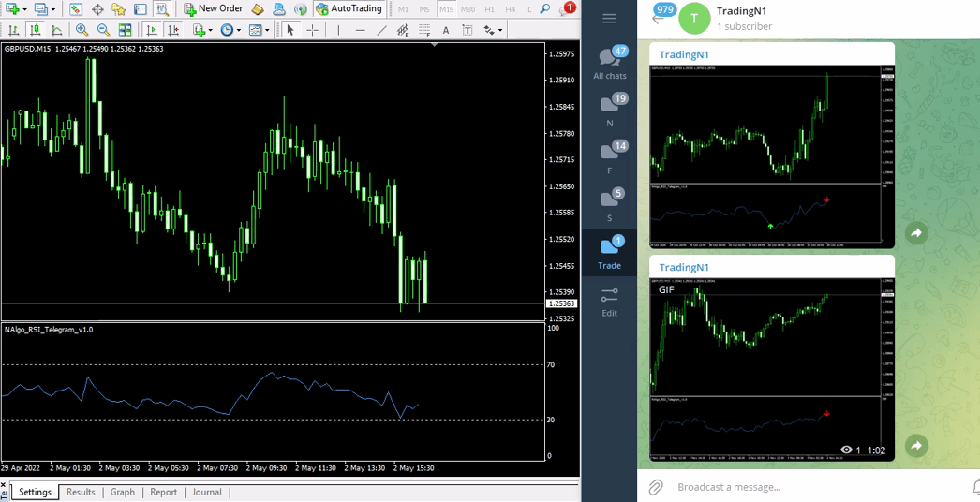Toggle Auto Scroll chart icon
Viewport: 980px width, 502px height.
point(151,29)
